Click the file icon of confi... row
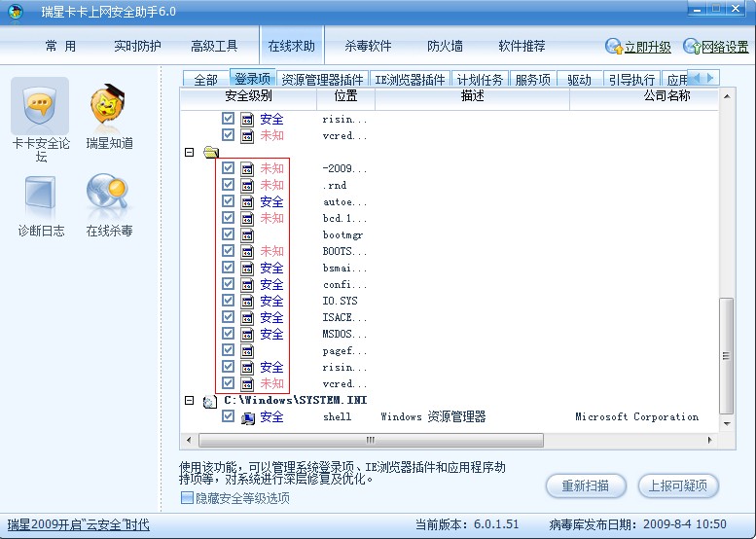 (x=247, y=285)
